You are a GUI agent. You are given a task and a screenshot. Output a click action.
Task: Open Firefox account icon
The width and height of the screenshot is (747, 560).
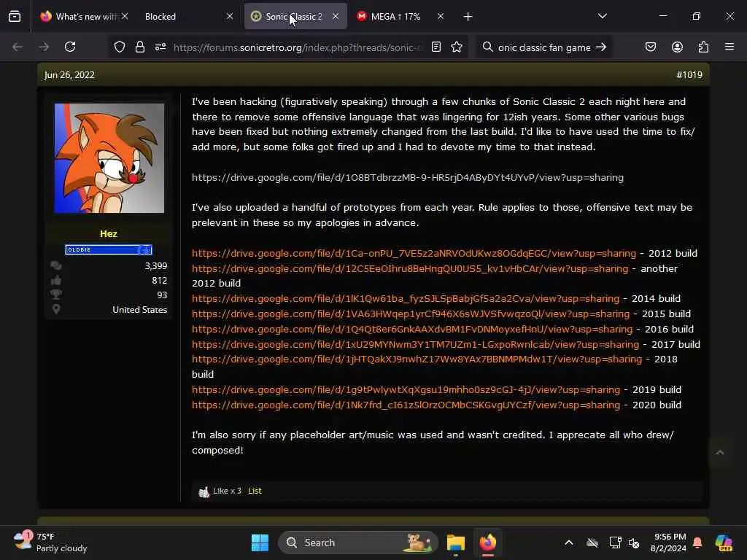677,47
